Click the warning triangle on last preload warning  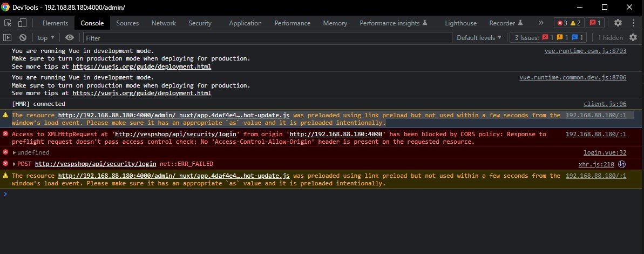5,175
